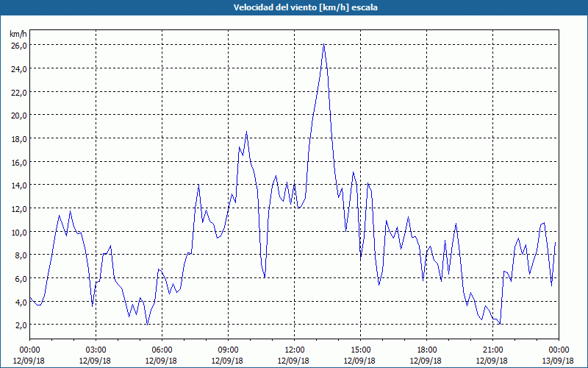The height and width of the screenshot is (368, 588).
Task: Click the chart title 'Velocidad del viento [km/h] escala'
Action: (x=305, y=7)
